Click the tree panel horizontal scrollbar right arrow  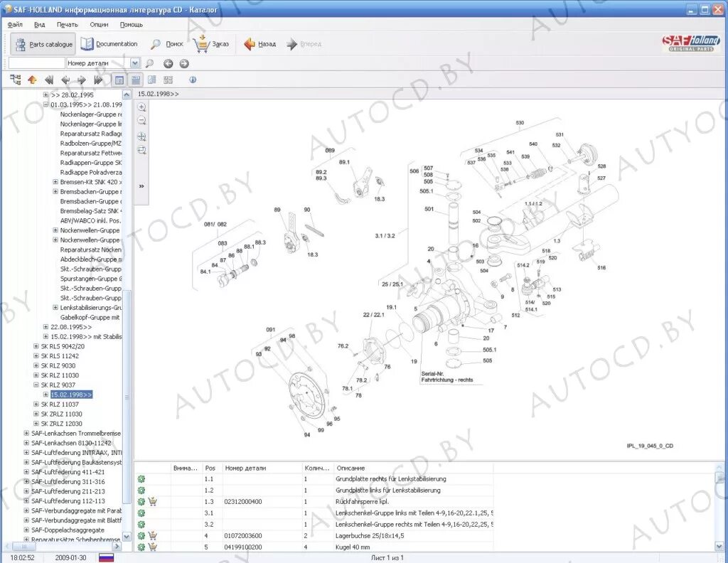point(117,546)
